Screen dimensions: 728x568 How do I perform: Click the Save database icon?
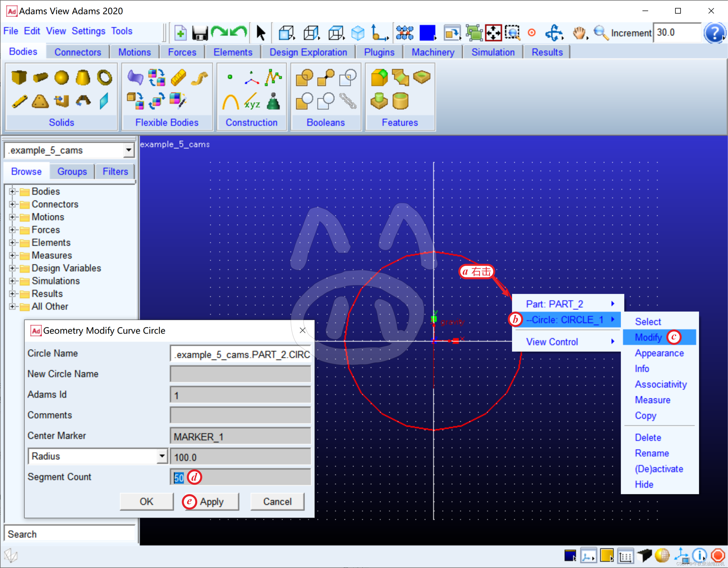coord(200,33)
